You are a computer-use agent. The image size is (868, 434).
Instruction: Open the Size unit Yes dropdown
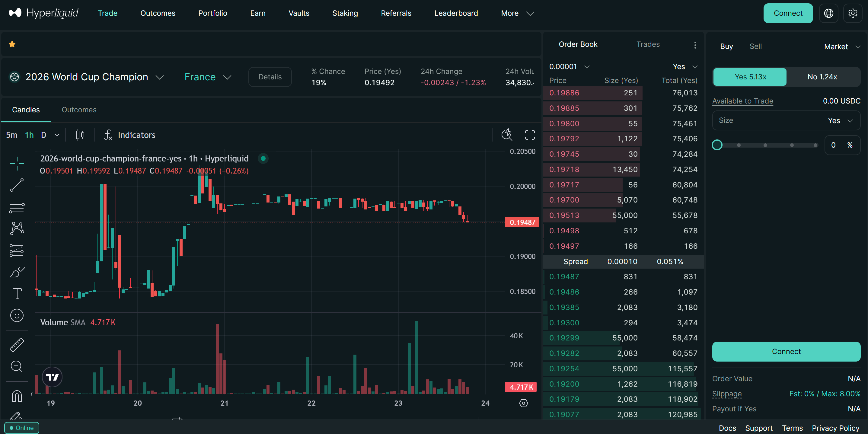coord(840,120)
